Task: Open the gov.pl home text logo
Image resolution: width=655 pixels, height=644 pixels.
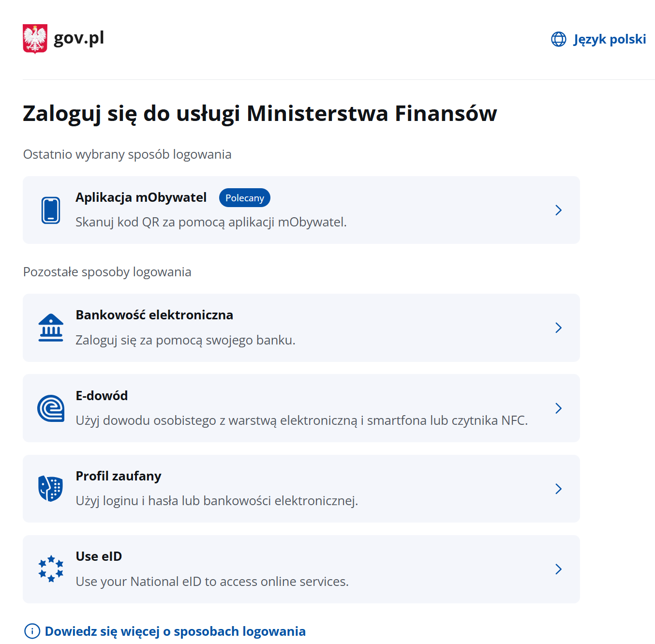Action: (x=79, y=38)
